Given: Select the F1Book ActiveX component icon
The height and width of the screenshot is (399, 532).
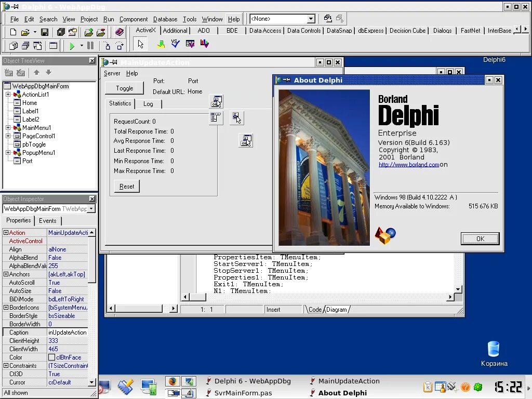Looking at the screenshot, I should [x=190, y=44].
